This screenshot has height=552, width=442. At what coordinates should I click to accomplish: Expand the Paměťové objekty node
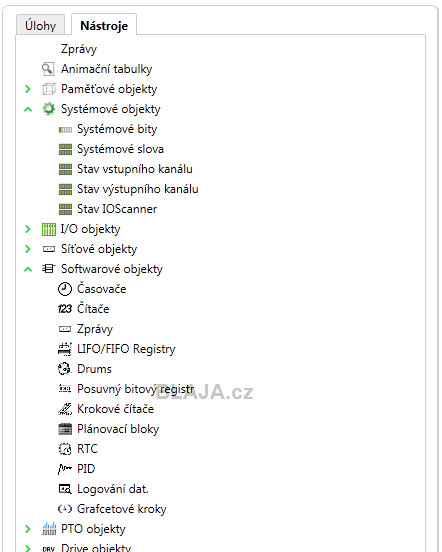(x=28, y=89)
